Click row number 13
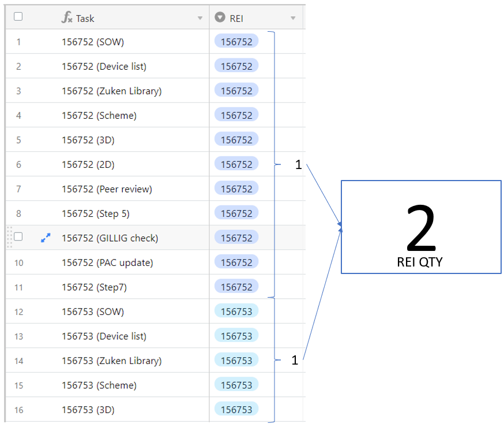504x424 pixels. pos(18,336)
